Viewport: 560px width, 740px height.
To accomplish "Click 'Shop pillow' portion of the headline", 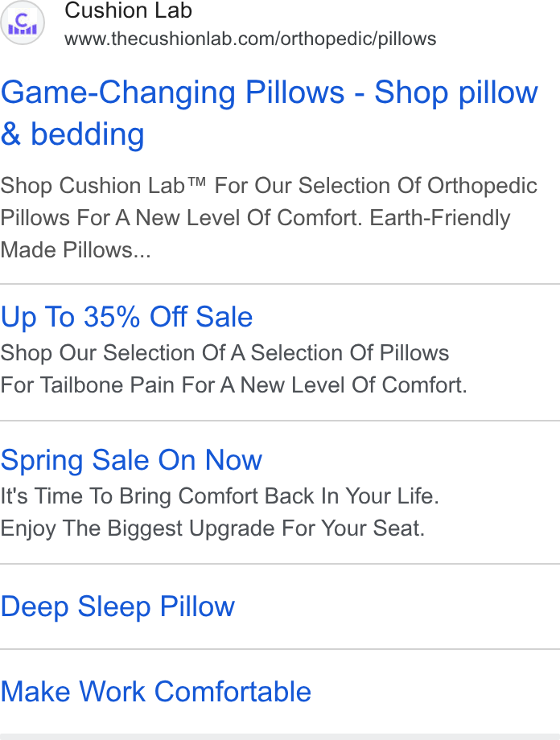I will point(456,92).
